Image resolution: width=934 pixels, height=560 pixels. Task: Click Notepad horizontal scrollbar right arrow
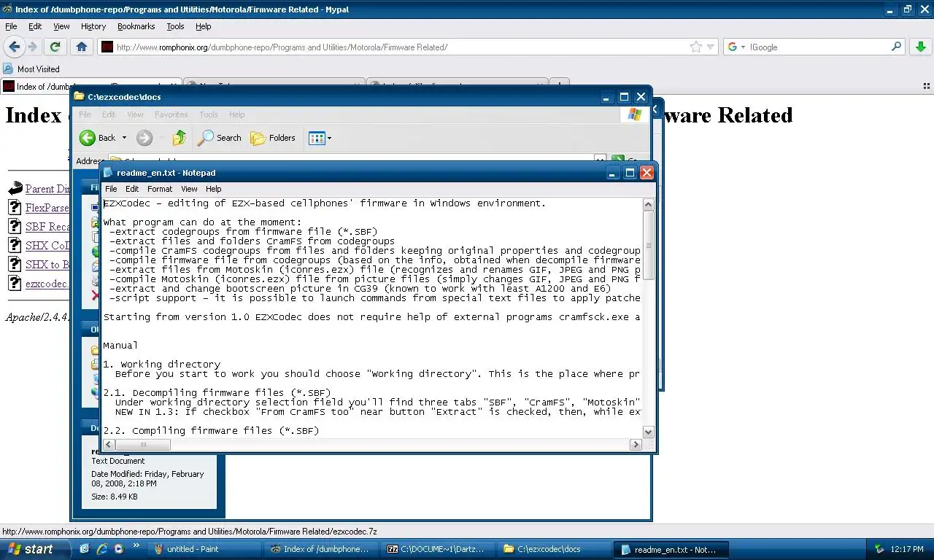(x=636, y=444)
